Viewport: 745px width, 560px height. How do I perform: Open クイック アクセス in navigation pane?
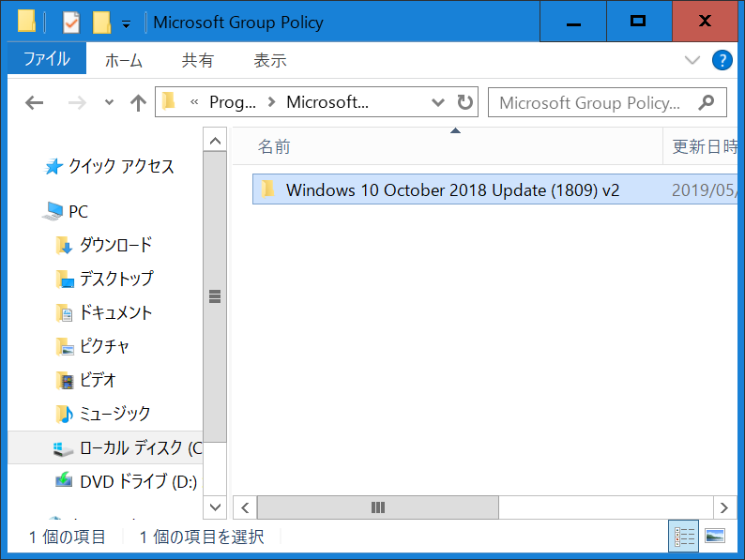tap(121, 166)
